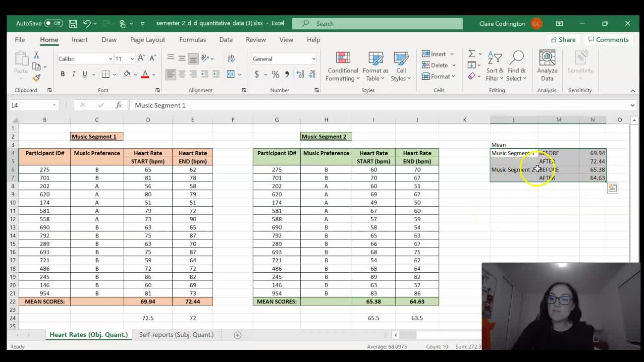Click the Format Painter brush icon
The height and width of the screenshot is (362, 644).
click(36, 78)
